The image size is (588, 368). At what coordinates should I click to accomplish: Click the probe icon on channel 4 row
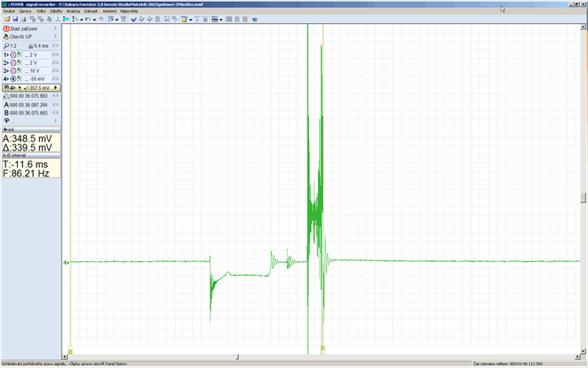coord(20,78)
